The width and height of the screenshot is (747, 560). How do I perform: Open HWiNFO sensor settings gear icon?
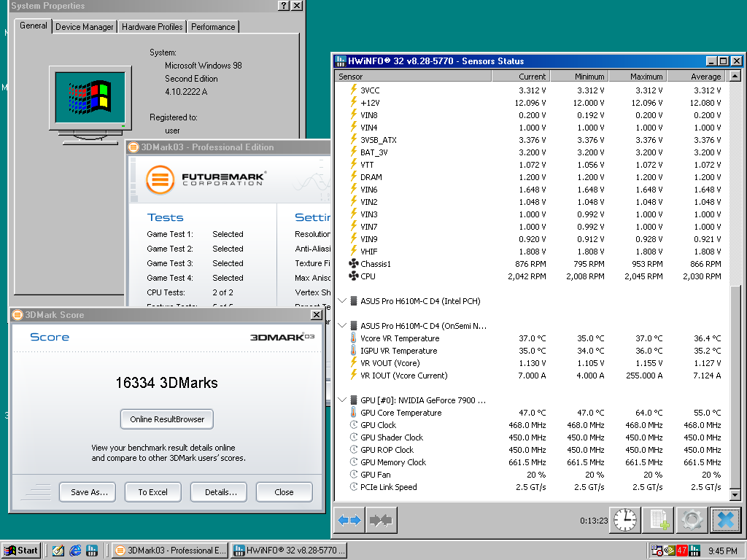click(692, 520)
